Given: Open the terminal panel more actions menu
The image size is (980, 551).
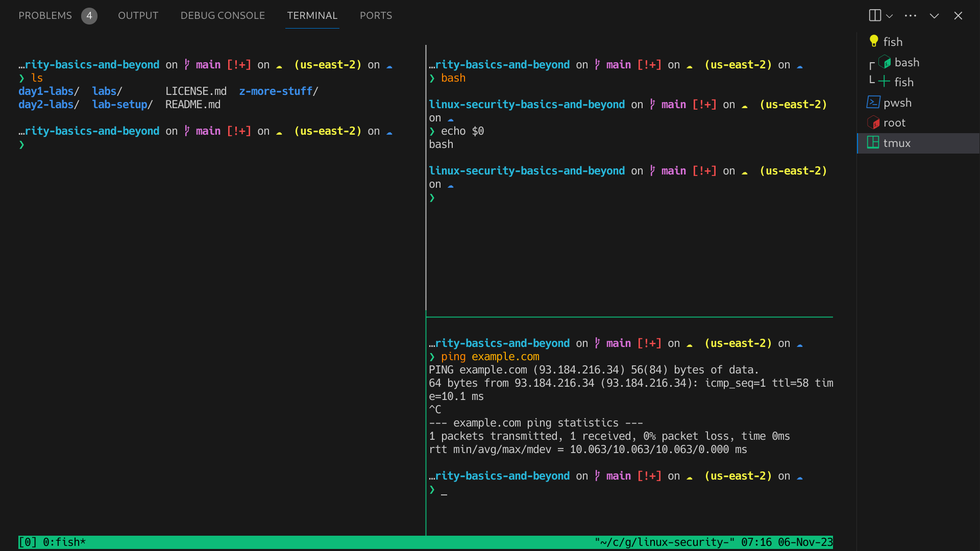Looking at the screenshot, I should [910, 16].
